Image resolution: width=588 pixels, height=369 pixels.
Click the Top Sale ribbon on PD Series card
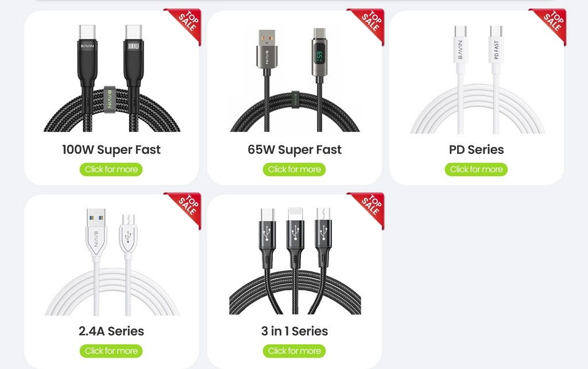pos(551,24)
